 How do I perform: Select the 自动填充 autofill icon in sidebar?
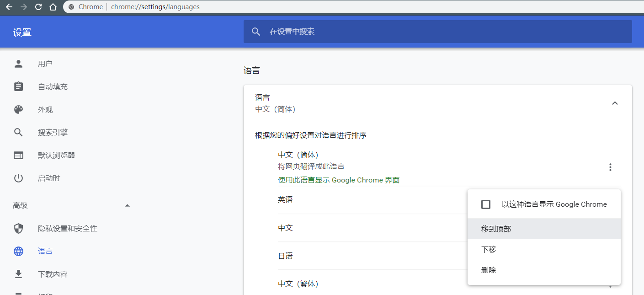click(18, 86)
